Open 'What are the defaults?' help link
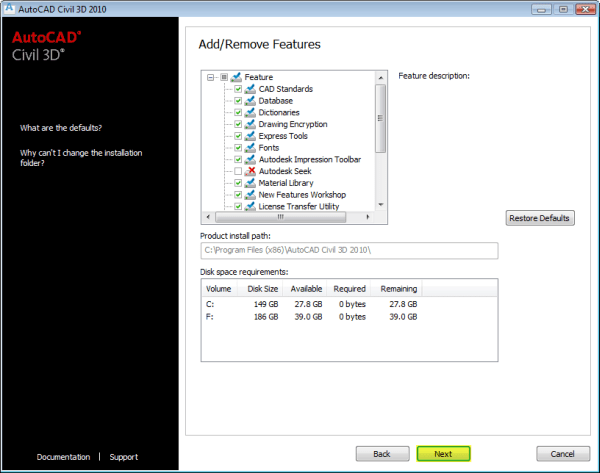 coord(61,128)
